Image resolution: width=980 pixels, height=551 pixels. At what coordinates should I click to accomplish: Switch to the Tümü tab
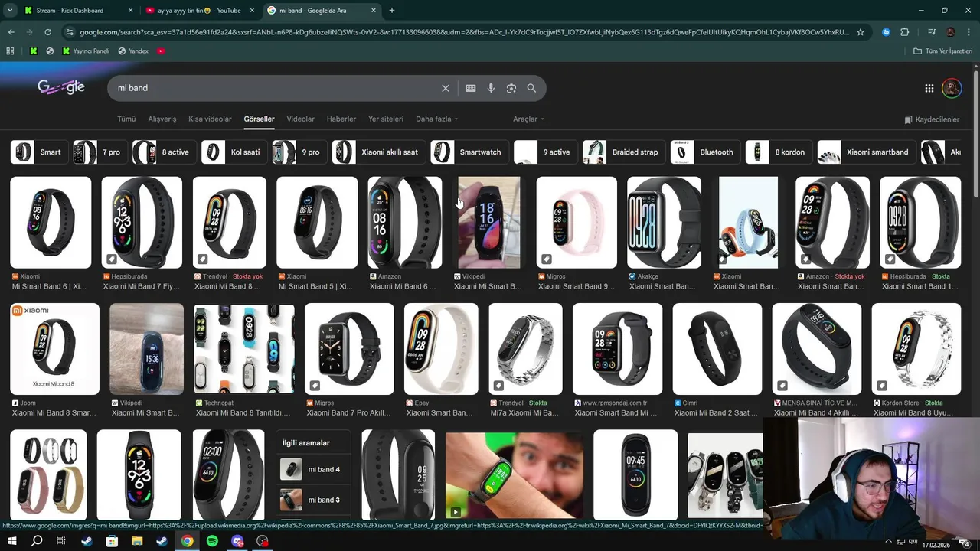pyautogui.click(x=126, y=119)
